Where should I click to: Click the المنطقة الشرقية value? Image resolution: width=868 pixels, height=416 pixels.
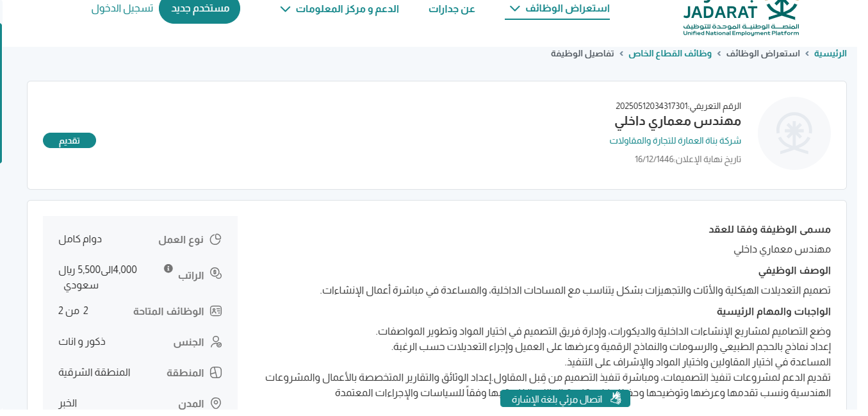pos(94,372)
